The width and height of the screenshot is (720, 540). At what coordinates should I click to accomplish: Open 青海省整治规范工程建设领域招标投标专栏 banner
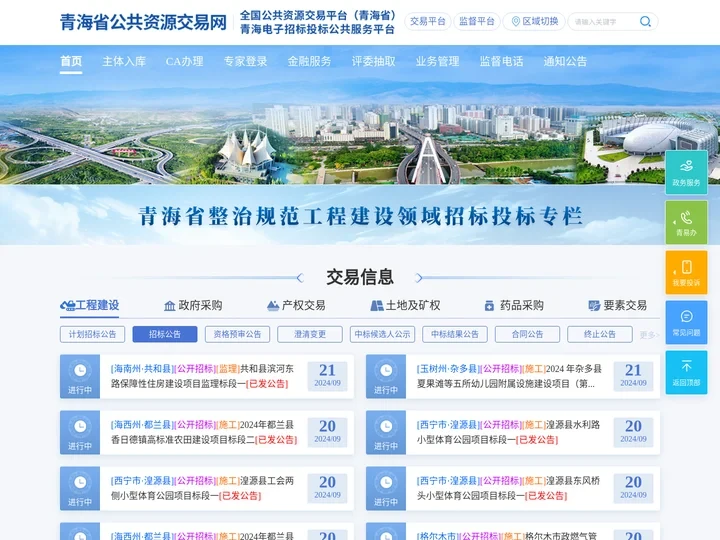pyautogui.click(x=360, y=216)
